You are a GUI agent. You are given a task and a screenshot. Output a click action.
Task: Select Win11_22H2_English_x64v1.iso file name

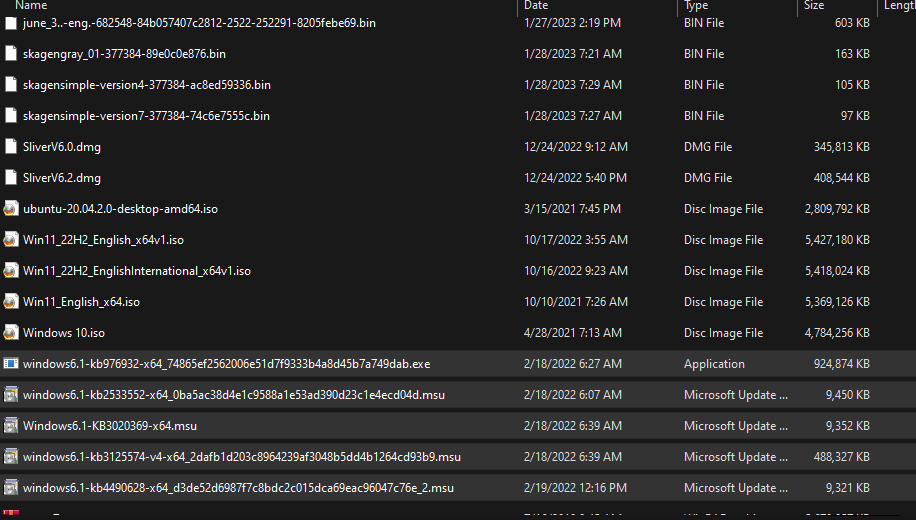point(103,240)
